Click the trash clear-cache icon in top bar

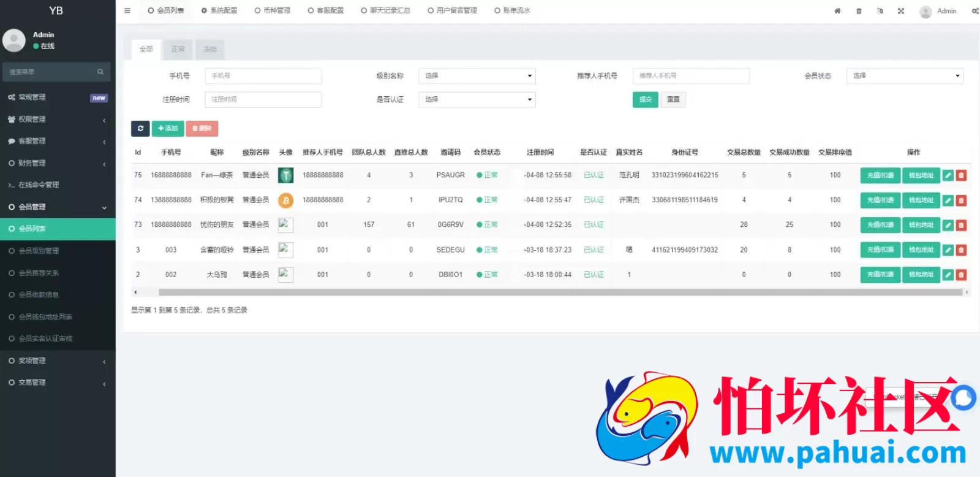859,11
